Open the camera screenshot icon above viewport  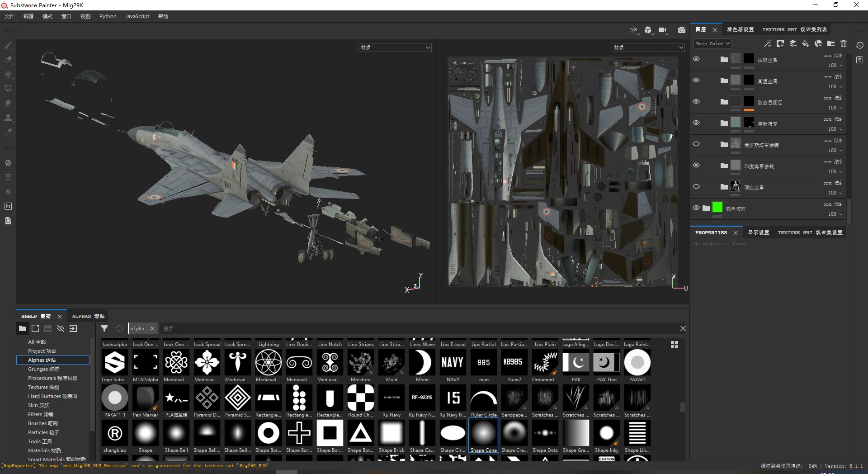click(x=682, y=30)
